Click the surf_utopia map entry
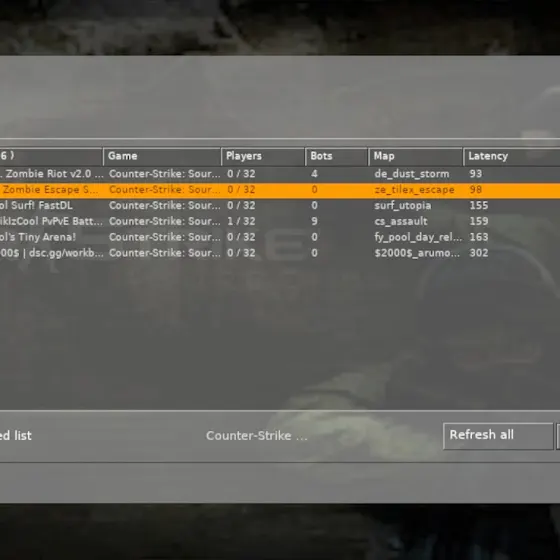The height and width of the screenshot is (560, 560). (403, 206)
